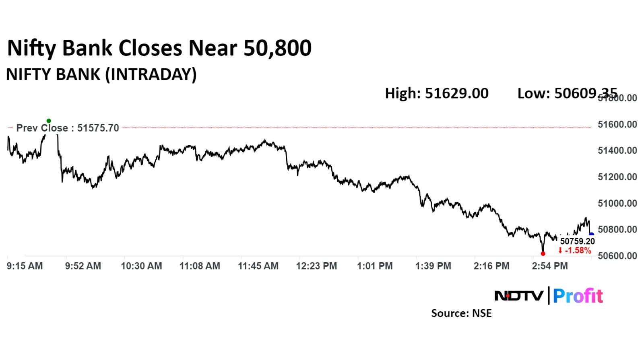The image size is (644, 362).
Task: Click the 51400.00 price axis label
Action: click(x=617, y=150)
